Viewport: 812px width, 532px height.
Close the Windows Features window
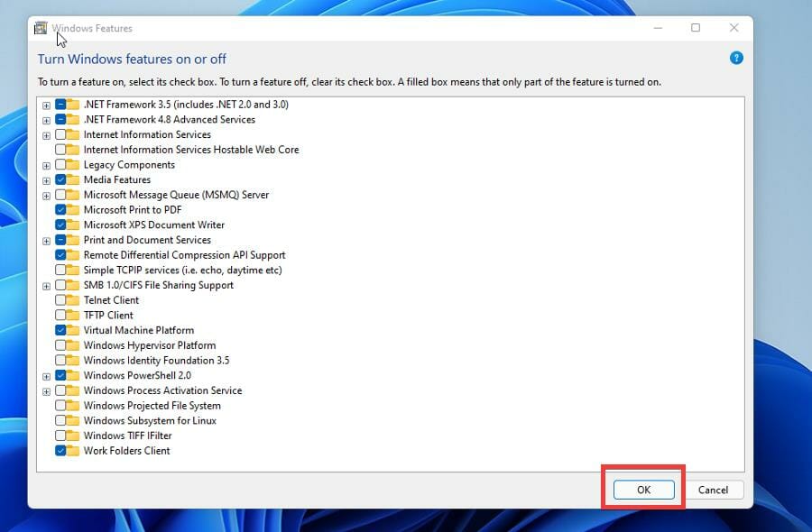(734, 28)
